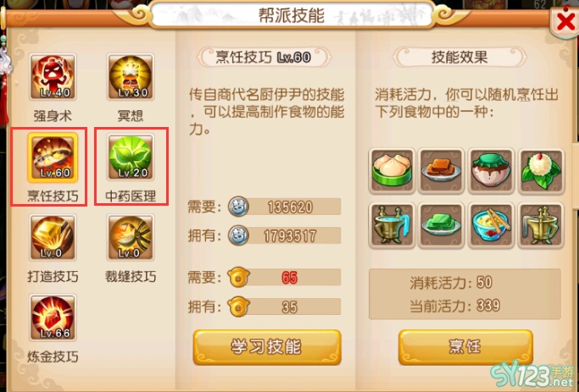Select the 裁缝技巧 skill icon
This screenshot has height=392, width=579.
[131, 238]
